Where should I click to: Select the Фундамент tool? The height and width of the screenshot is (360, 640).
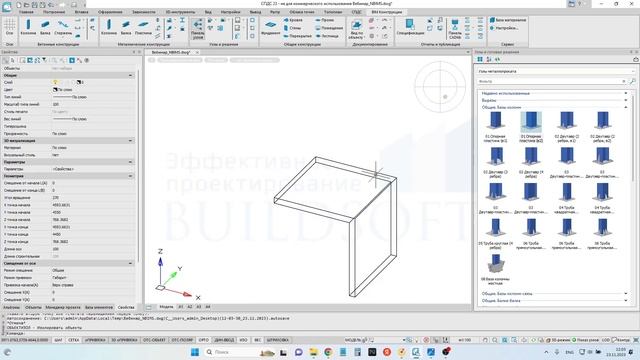tap(270, 27)
